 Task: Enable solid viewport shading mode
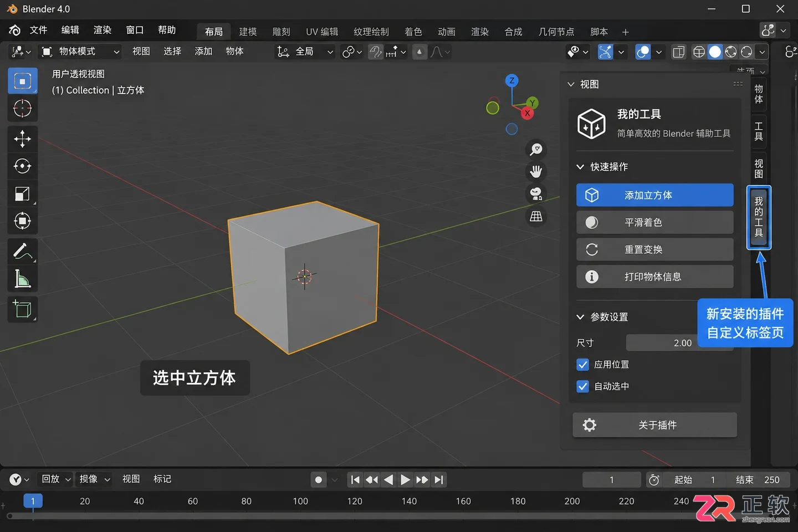pyautogui.click(x=715, y=52)
